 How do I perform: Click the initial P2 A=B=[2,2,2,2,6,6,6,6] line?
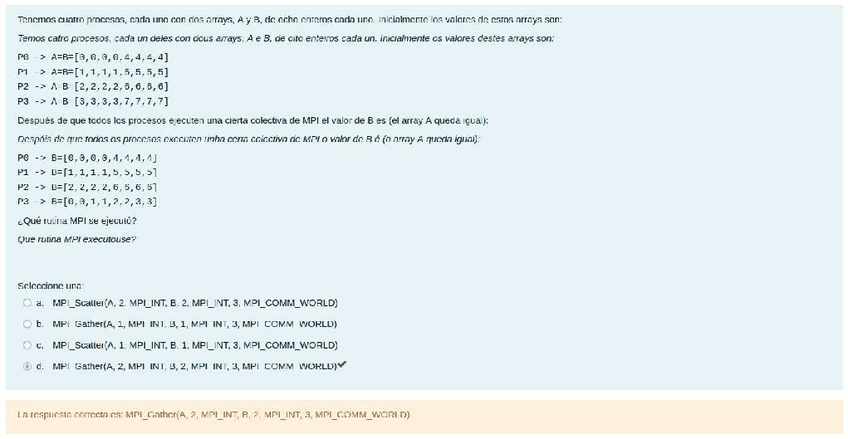click(x=93, y=87)
